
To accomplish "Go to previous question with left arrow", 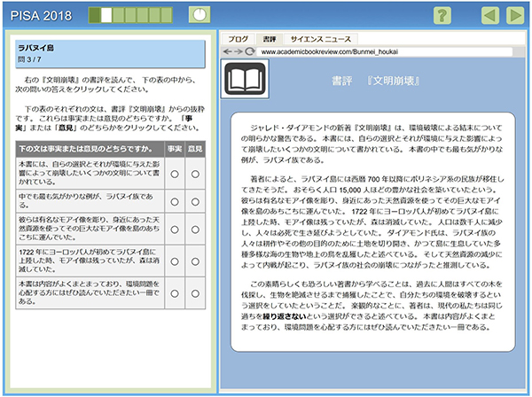I will pyautogui.click(x=490, y=16).
